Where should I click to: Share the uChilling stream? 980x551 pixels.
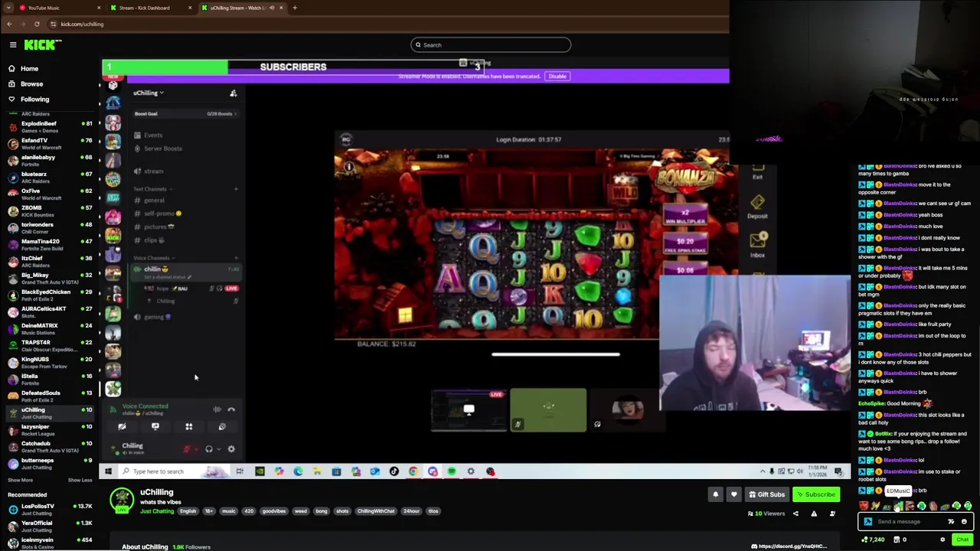[x=795, y=514]
